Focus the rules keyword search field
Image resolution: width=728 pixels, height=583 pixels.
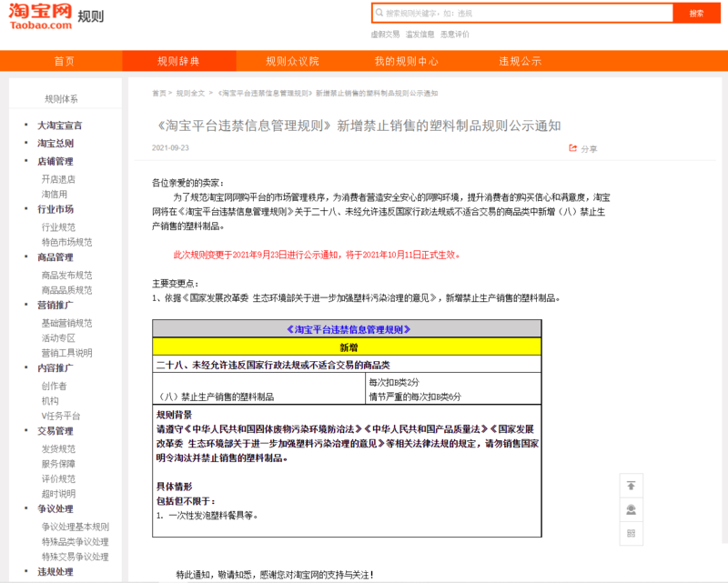coord(522,13)
